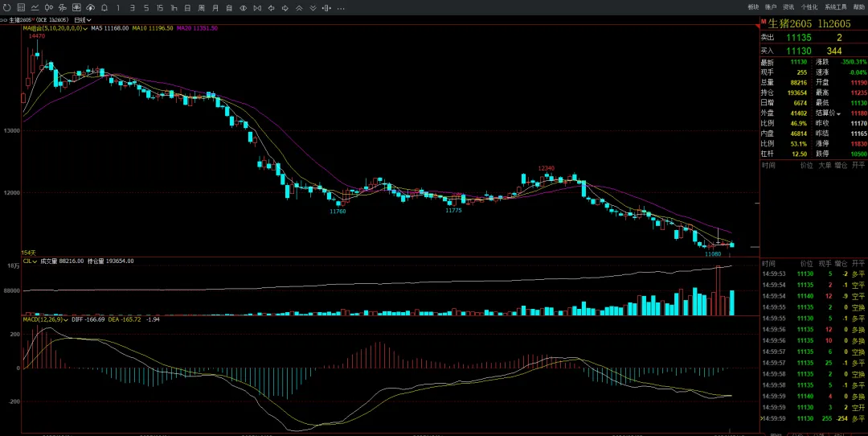Select the 15-minute period button
Screen dimensions: 868x436
(x=160, y=8)
